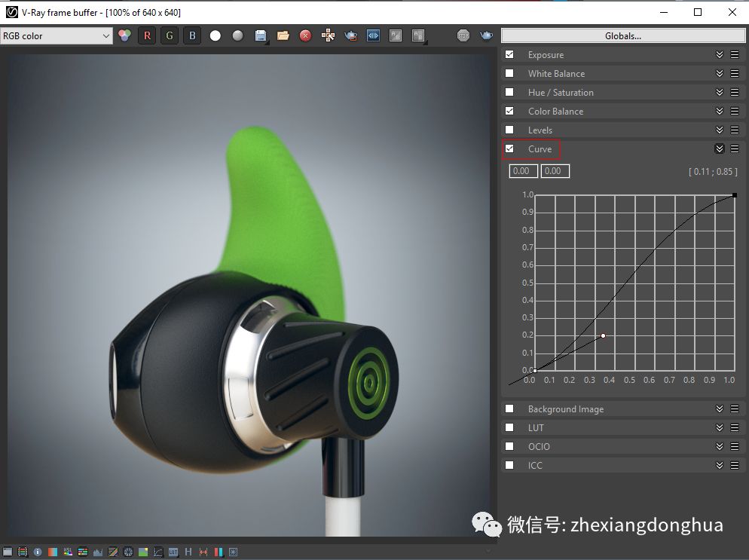The height and width of the screenshot is (560, 749).
Task: Select the curve control point handle
Action: pyautogui.click(x=604, y=336)
